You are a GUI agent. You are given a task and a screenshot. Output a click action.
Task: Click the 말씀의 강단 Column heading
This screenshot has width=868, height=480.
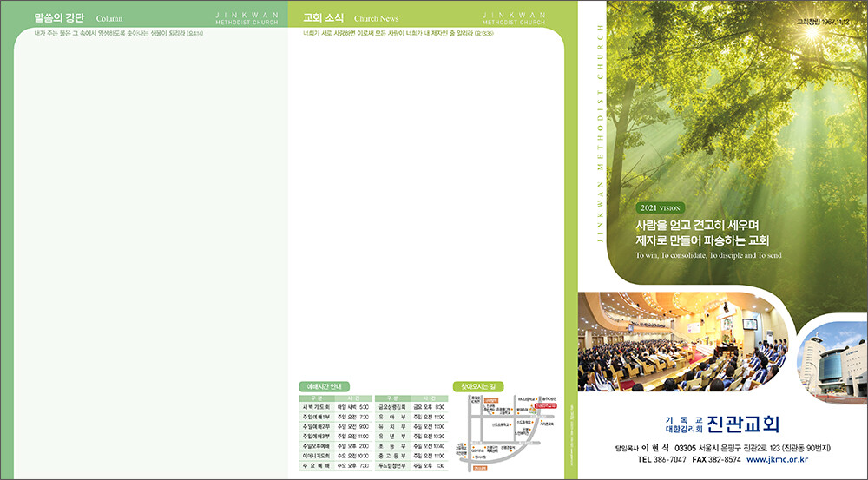coord(78,17)
